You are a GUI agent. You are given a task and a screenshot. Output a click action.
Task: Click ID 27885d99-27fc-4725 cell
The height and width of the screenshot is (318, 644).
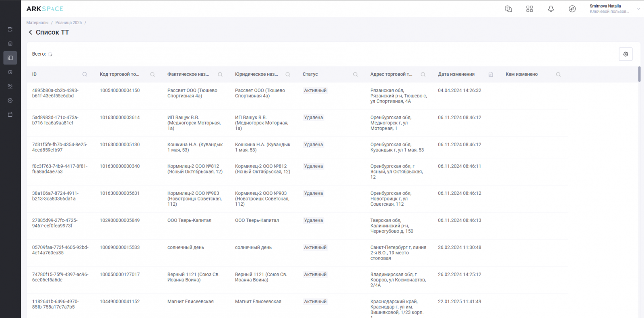(x=55, y=223)
